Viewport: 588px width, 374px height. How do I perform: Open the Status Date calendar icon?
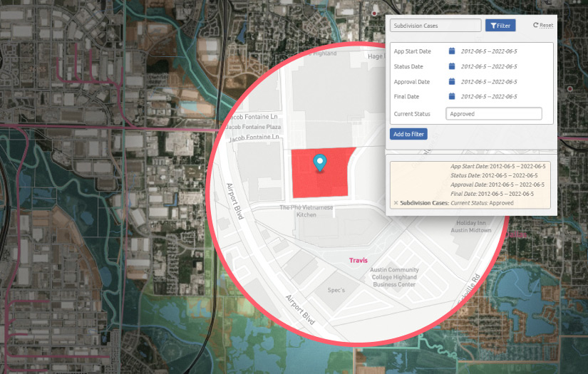click(452, 66)
